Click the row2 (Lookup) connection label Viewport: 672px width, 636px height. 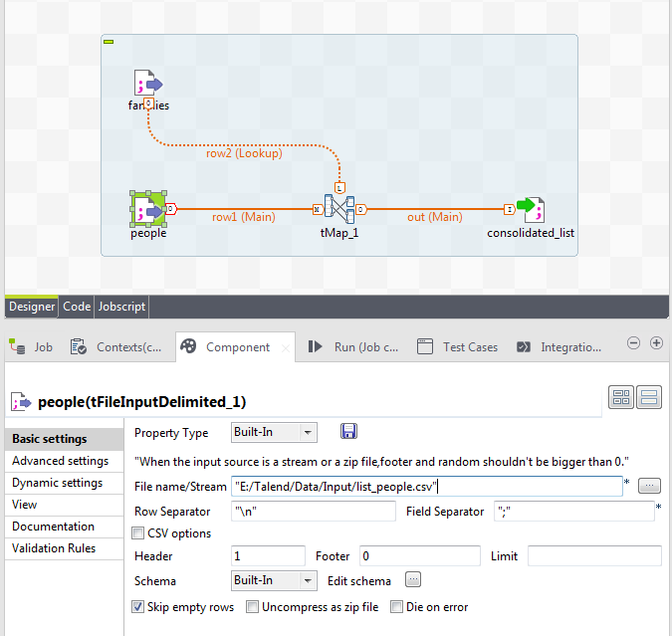244,153
